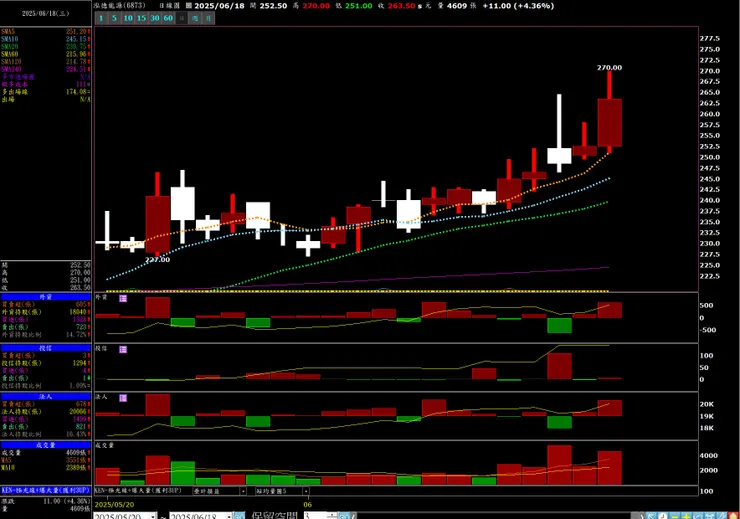Click the rightmost icon in bottom toolbar

(x=733, y=516)
